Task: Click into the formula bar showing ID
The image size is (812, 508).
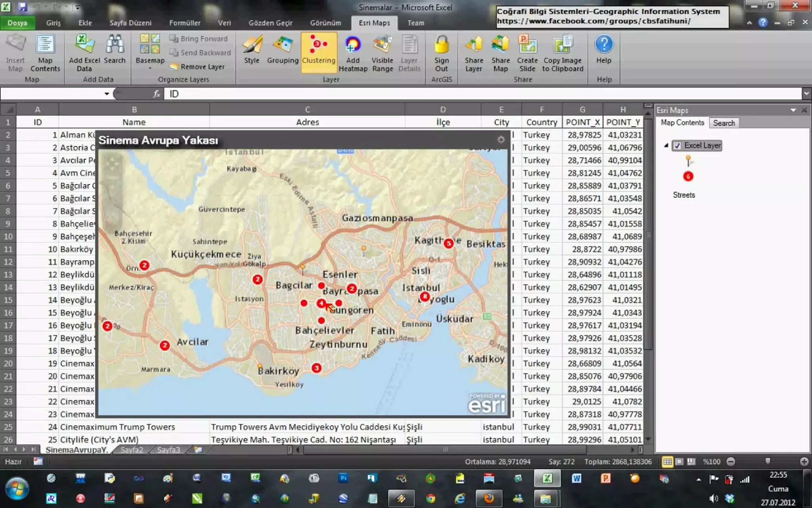Action: 483,94
